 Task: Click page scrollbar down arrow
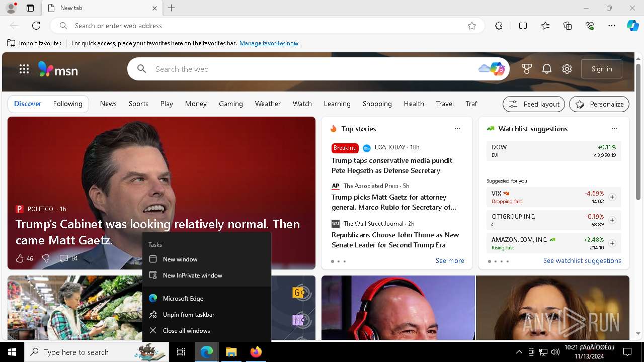638,334
